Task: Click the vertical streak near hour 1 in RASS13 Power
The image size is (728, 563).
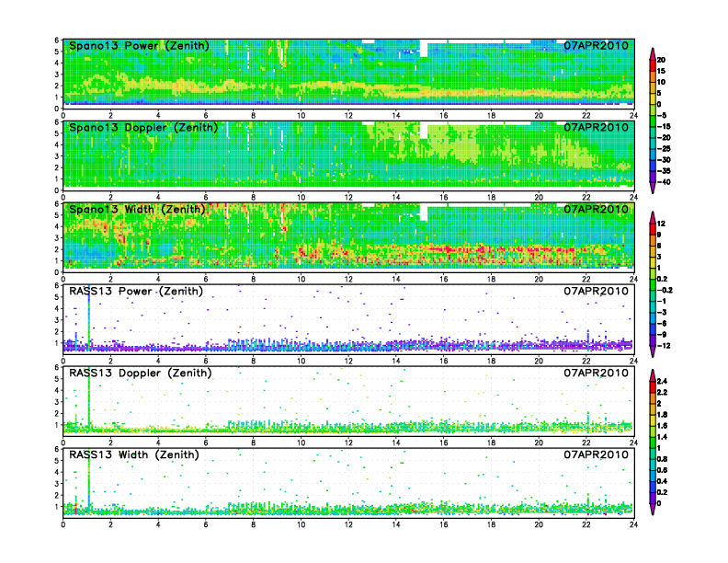Action: tap(88, 320)
